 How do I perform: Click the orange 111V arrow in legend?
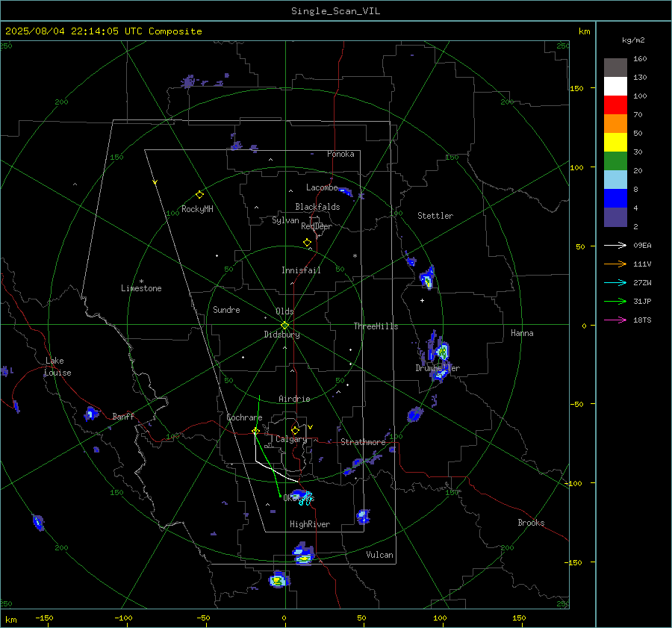coord(615,264)
